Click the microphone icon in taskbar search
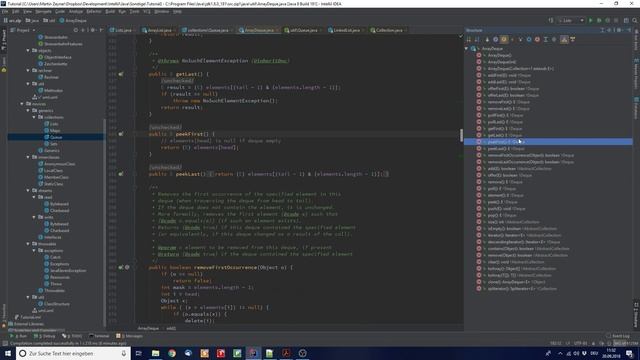The height and width of the screenshot is (360, 640). click(x=124, y=353)
